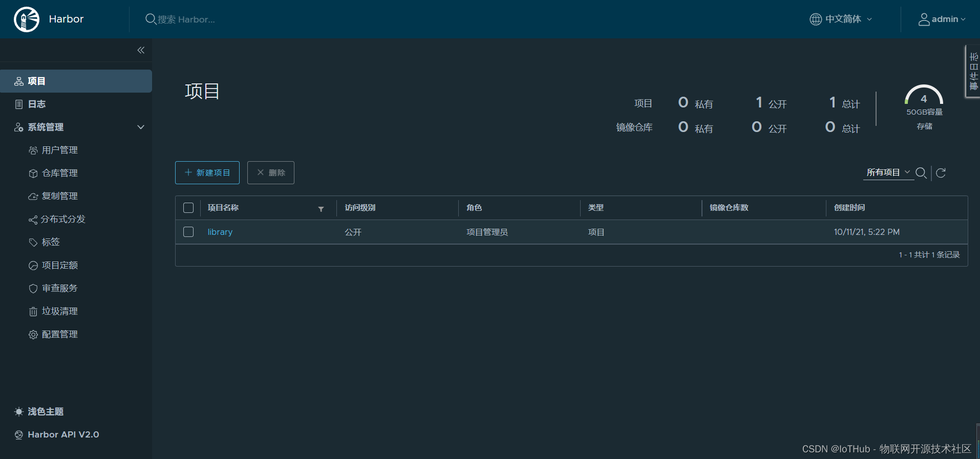980x459 pixels.
Task: Click the plus icon on 新建项目
Action: point(188,172)
